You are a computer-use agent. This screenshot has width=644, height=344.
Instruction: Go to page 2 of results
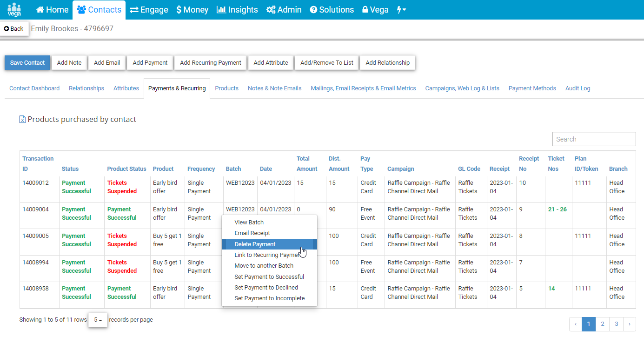[602, 324]
